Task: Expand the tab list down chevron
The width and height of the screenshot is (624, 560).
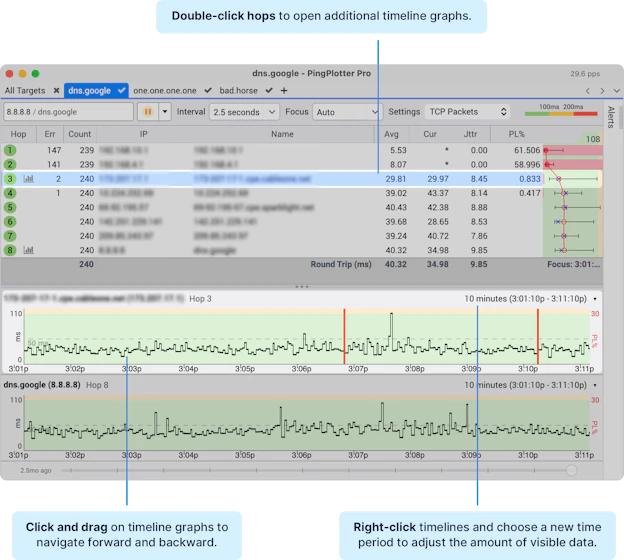Action: tap(616, 91)
